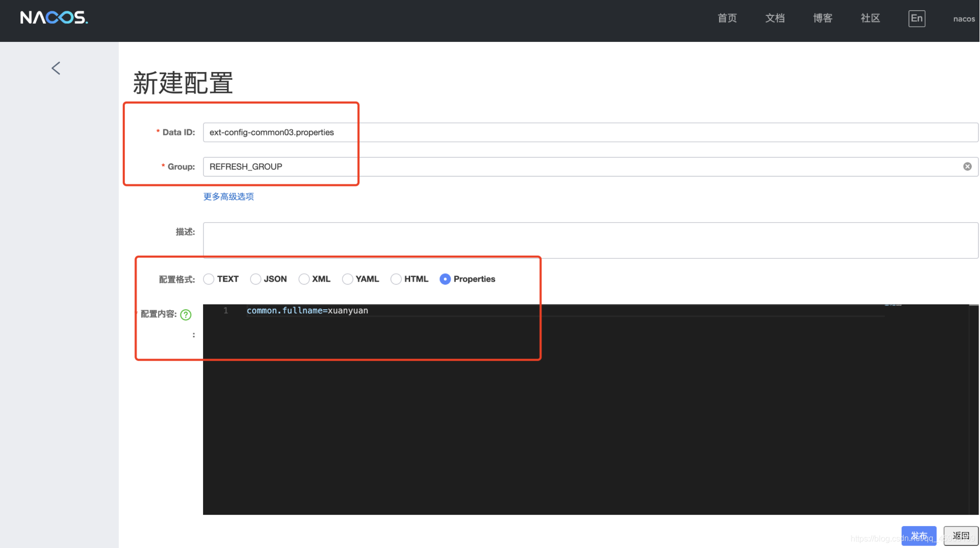
Task: Click the code editor vertical scrollbar
Action: [973, 409]
